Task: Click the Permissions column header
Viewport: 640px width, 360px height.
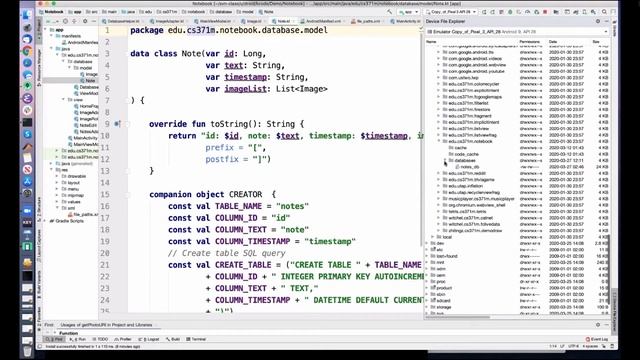Action: pyautogui.click(x=529, y=42)
